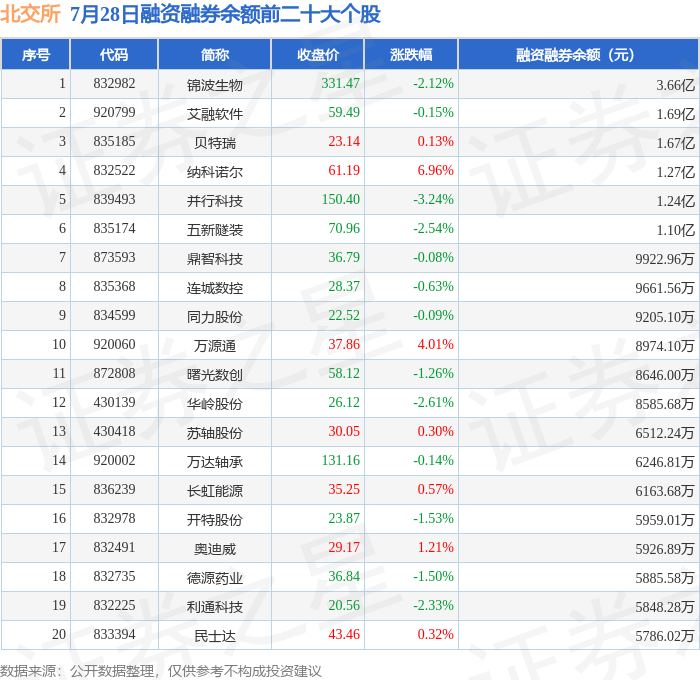The image size is (700, 680).
Task: Click balance value 9205.10万
Action: click(665, 317)
